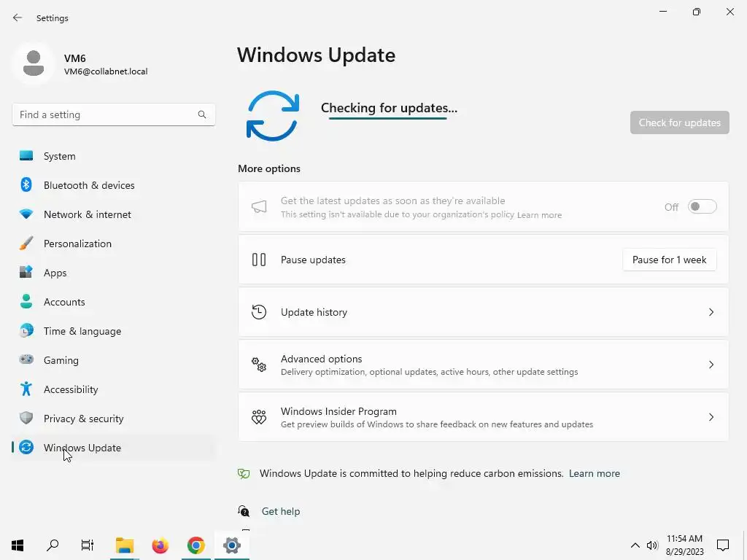Click the megaphone icon for latest updates
747x560 pixels.
259,206
